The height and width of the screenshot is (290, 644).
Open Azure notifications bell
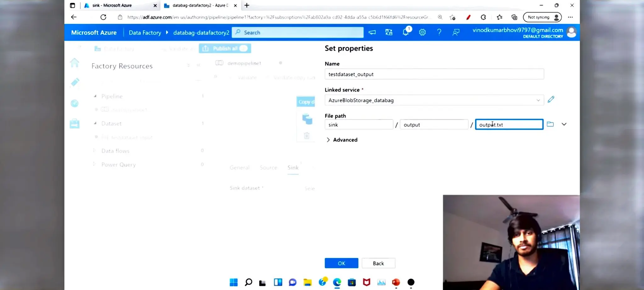pyautogui.click(x=406, y=32)
